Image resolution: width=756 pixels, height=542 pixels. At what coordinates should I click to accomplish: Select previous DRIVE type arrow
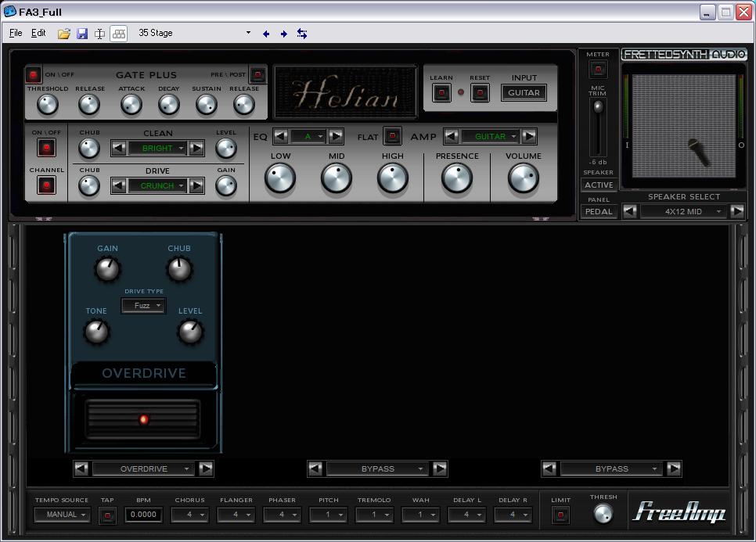click(119, 185)
